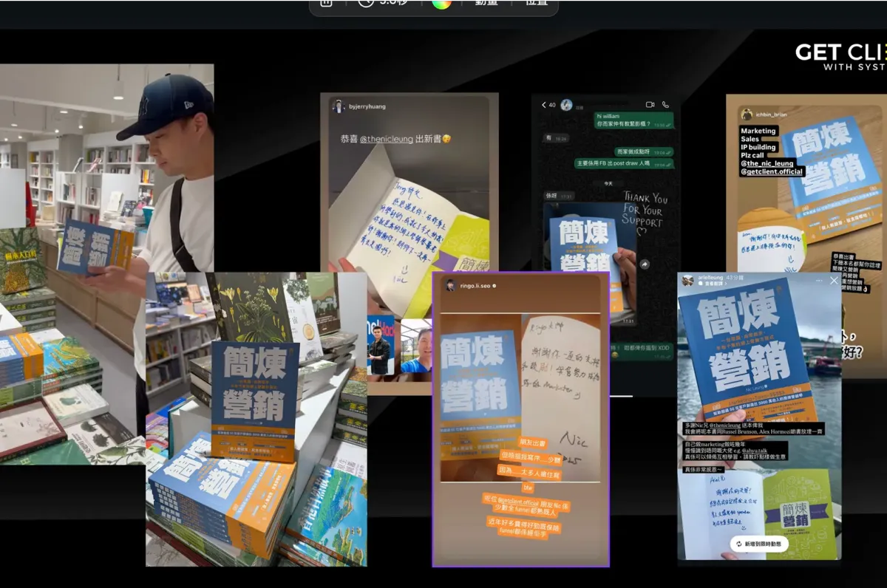Screen dimensions: 887x588
Task: Click the orange 朋友出書 sticker
Action: click(534, 442)
